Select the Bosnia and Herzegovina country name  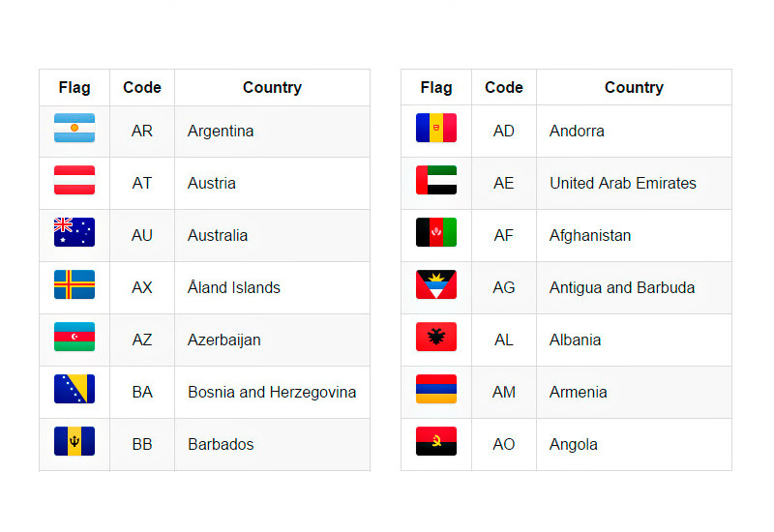click(272, 393)
